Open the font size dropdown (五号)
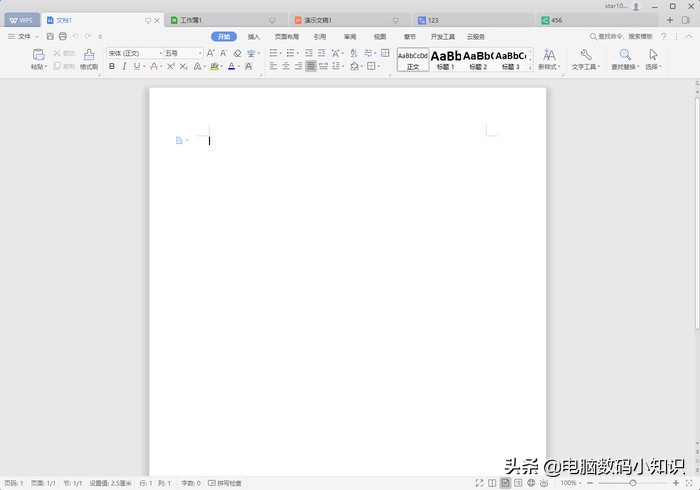 click(182, 53)
